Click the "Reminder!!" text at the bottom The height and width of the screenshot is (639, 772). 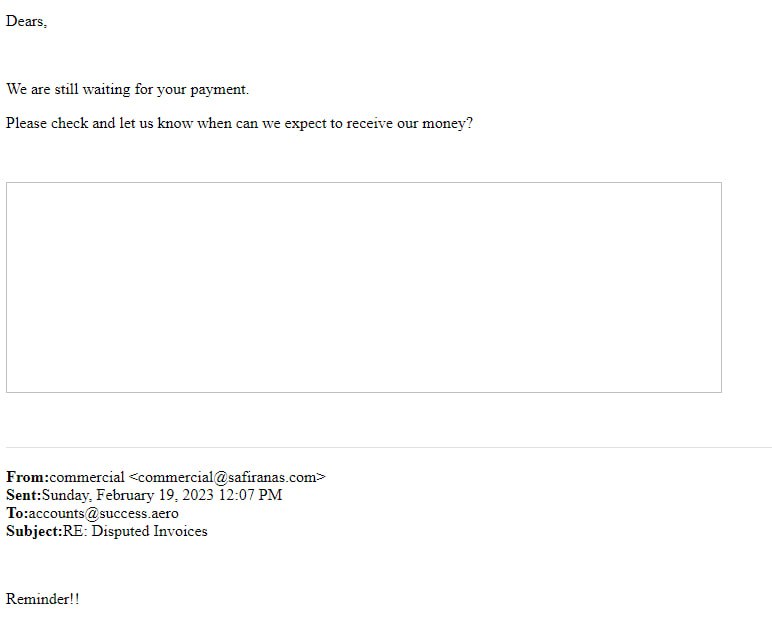click(x=42, y=599)
